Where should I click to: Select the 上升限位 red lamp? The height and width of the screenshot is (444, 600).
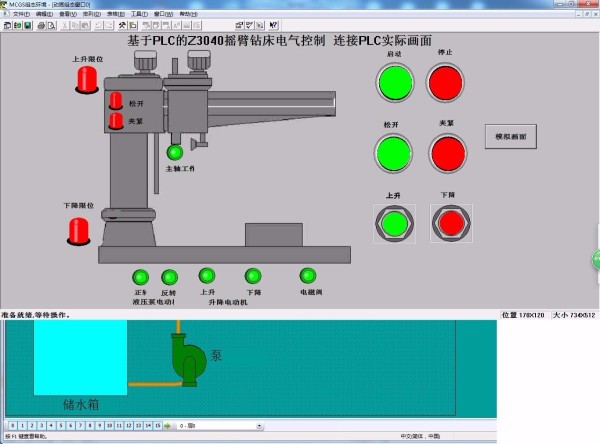[x=87, y=80]
